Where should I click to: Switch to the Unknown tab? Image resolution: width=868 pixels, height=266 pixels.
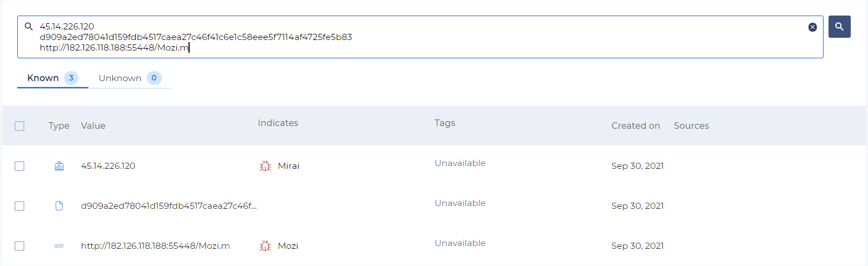coord(120,78)
